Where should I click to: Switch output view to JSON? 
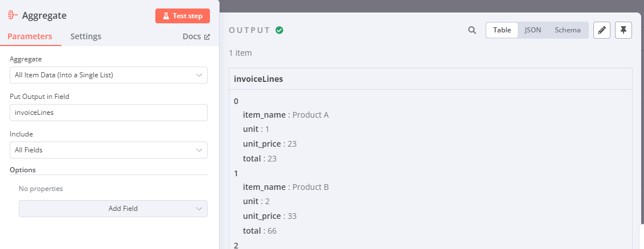[x=532, y=30]
